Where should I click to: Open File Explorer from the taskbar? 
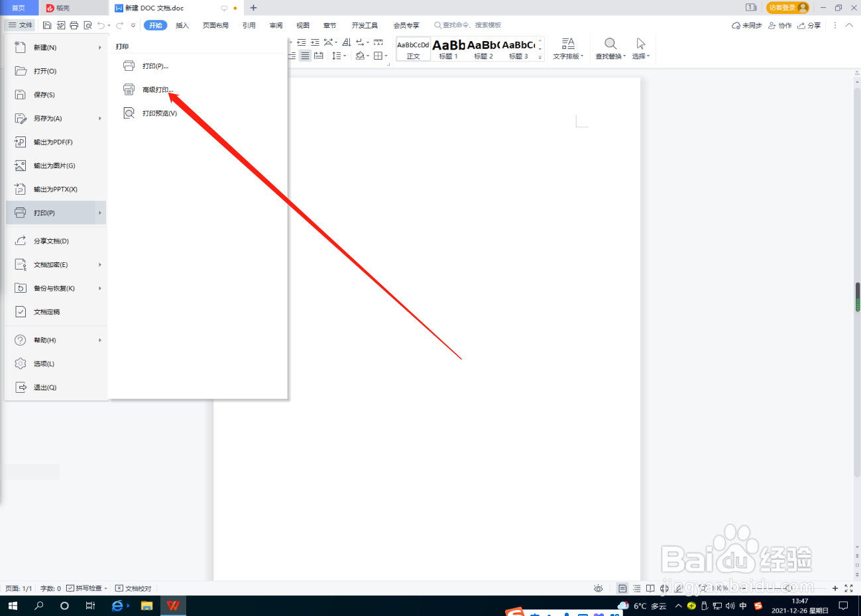tap(147, 605)
